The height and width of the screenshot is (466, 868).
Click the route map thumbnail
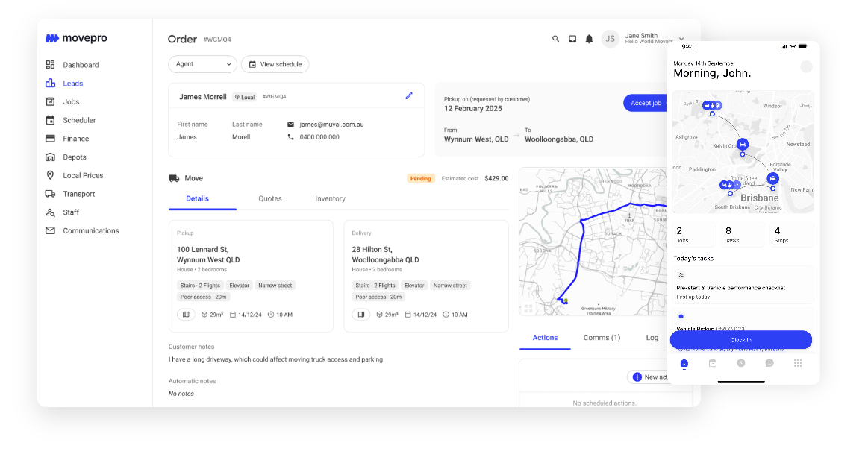click(593, 242)
